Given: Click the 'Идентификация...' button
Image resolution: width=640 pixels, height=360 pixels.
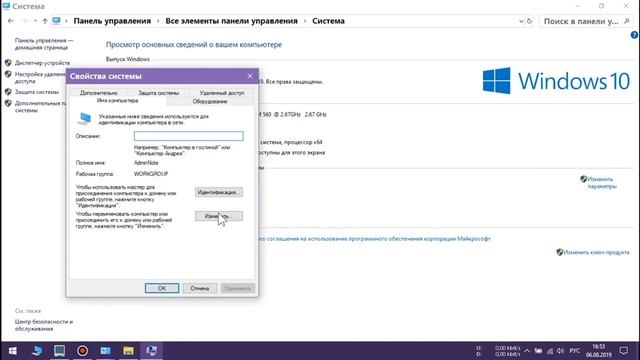Looking at the screenshot, I should click(219, 192).
